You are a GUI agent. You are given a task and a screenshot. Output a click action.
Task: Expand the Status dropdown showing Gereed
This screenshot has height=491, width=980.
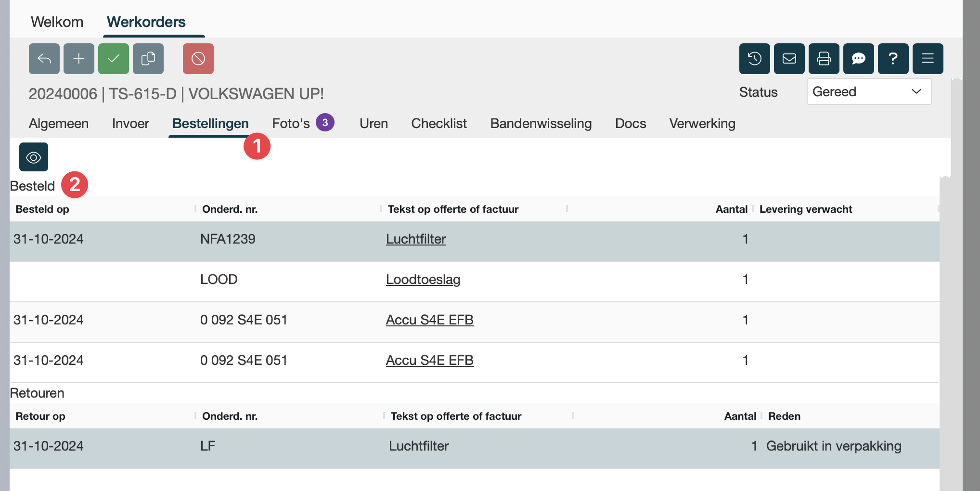pos(869,91)
